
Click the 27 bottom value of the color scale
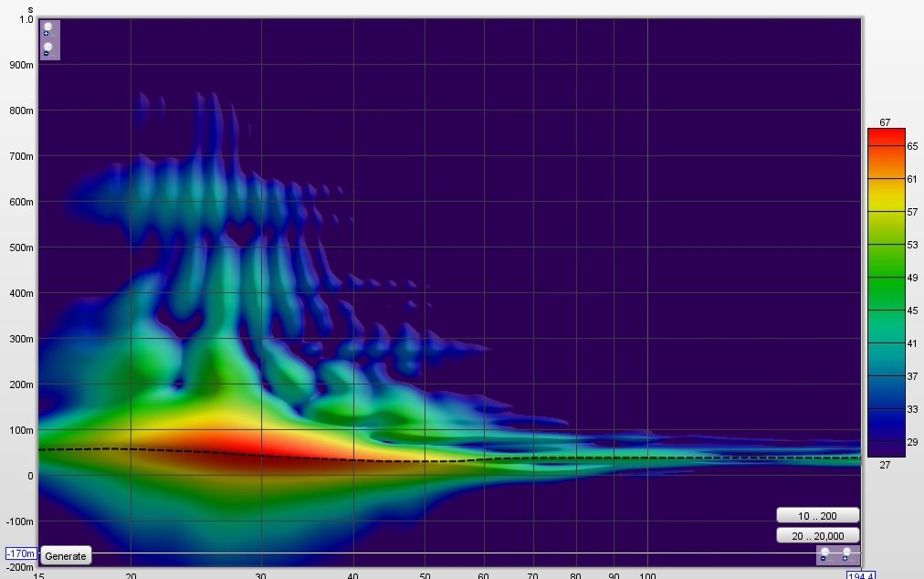coord(885,465)
